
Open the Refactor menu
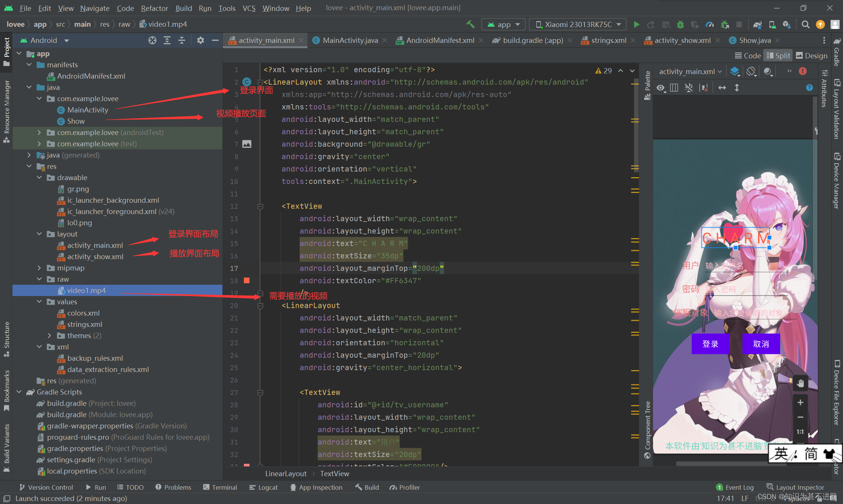154,8
